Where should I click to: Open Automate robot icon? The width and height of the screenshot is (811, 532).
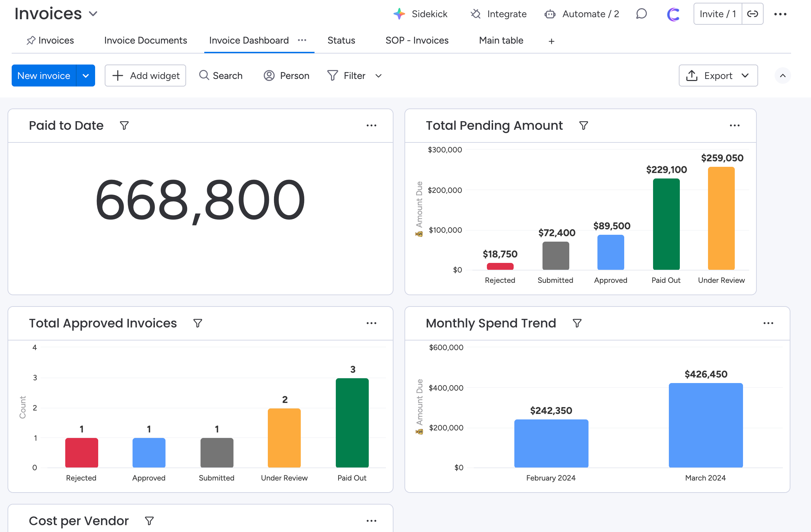(550, 14)
